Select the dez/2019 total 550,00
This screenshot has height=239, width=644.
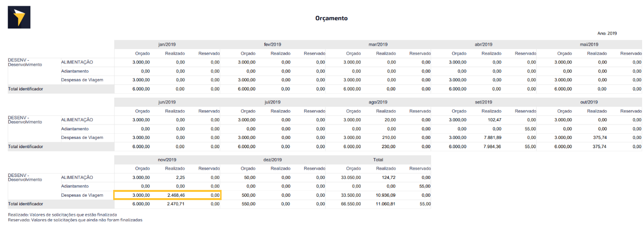pos(249,204)
